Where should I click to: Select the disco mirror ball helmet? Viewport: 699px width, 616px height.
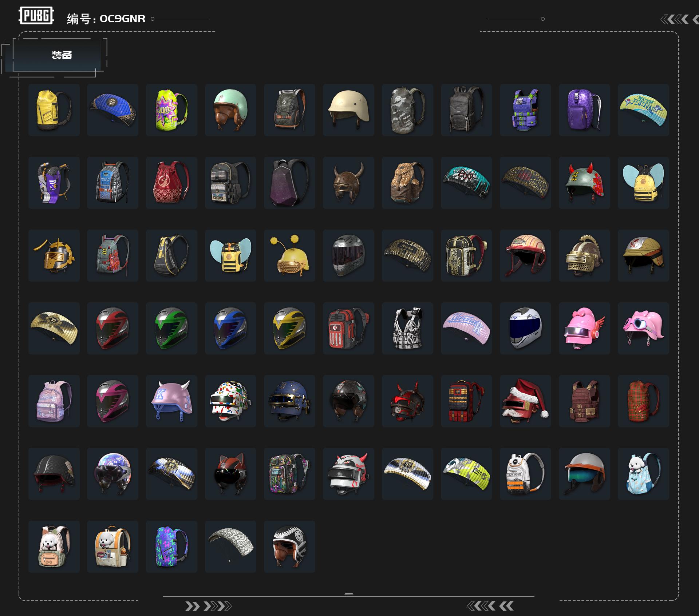click(112, 474)
